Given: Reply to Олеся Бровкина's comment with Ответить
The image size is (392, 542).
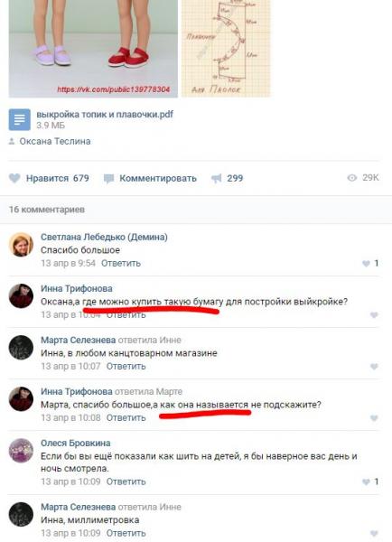Looking at the screenshot, I should (x=126, y=481).
